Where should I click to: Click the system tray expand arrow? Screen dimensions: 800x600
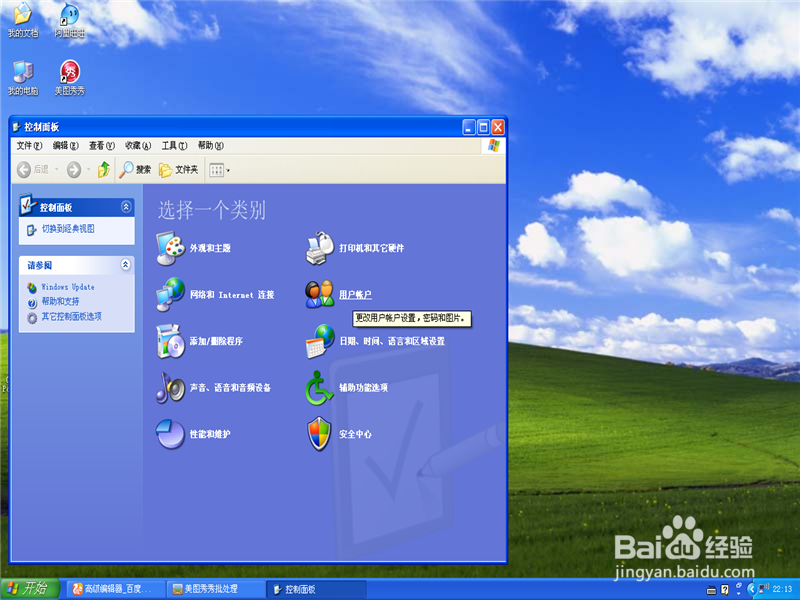752,589
